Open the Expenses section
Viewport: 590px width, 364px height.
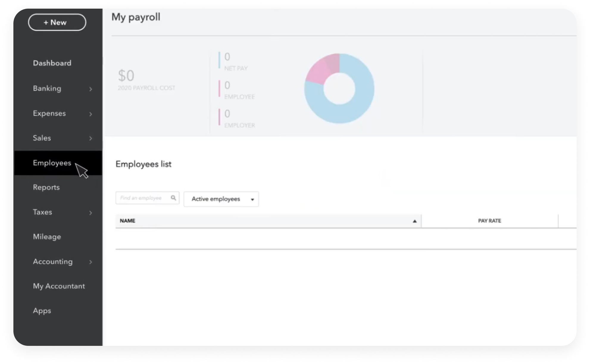click(49, 113)
